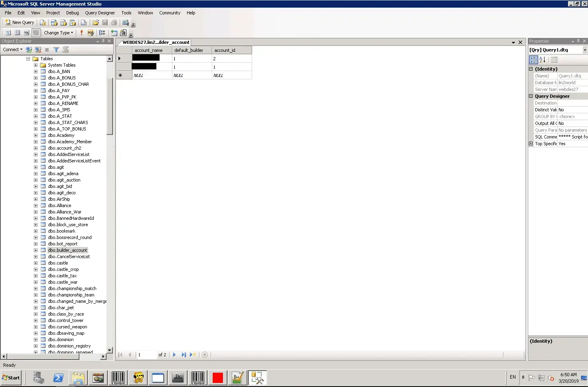Click account_id cell with value 2
Image resolution: width=588 pixels, height=387 pixels.
pos(232,59)
